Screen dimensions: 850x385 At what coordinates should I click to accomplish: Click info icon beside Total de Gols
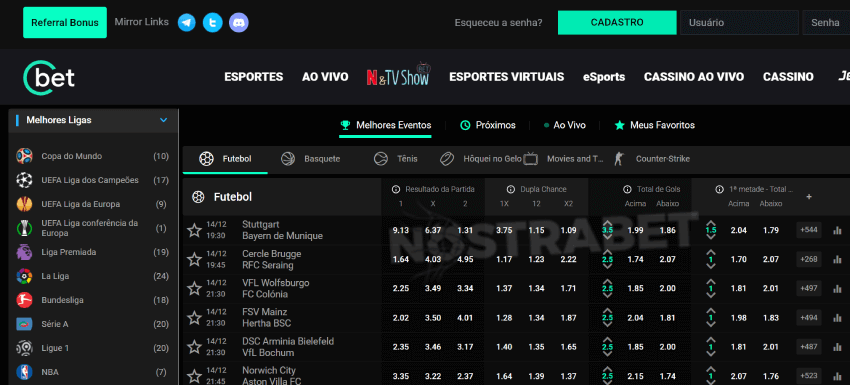pyautogui.click(x=627, y=189)
